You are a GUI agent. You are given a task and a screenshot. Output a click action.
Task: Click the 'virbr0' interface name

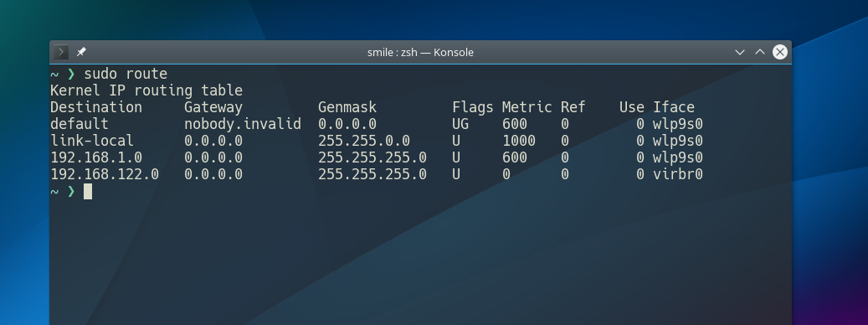point(677,174)
